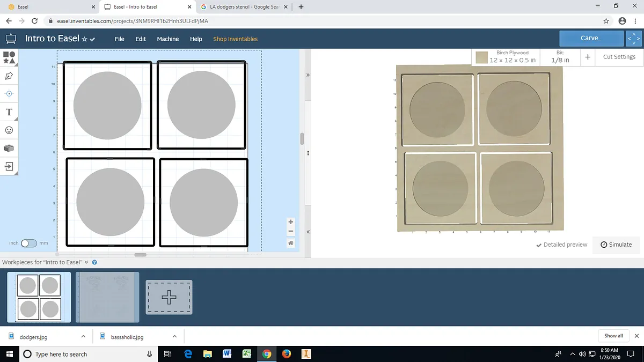
Task: Reload the page
Action: coord(35,21)
